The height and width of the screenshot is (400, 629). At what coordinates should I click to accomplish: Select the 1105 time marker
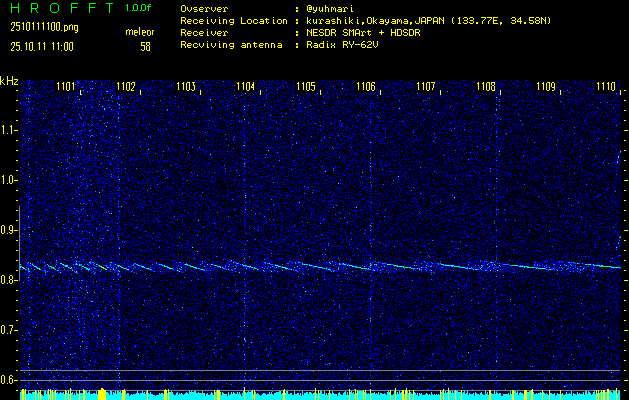(x=306, y=87)
